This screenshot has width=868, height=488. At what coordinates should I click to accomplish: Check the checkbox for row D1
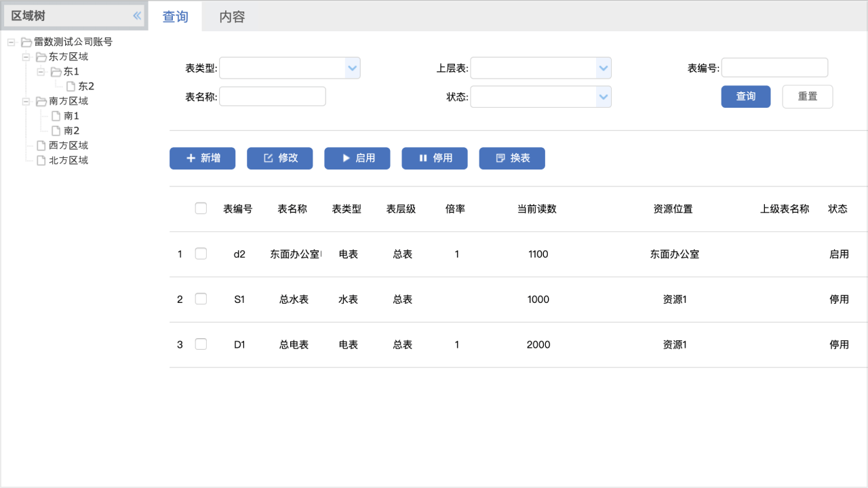coord(201,344)
